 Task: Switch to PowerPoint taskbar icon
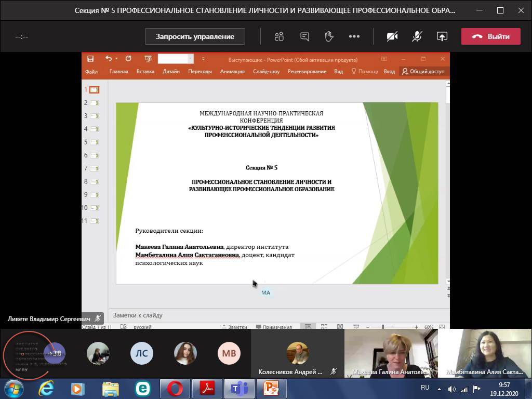pyautogui.click(x=271, y=388)
